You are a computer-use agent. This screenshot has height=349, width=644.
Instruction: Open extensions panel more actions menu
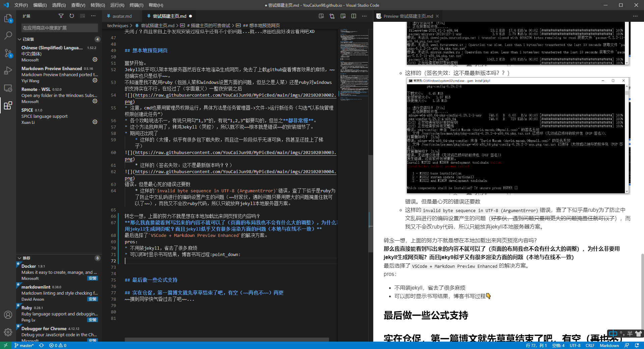tap(93, 16)
